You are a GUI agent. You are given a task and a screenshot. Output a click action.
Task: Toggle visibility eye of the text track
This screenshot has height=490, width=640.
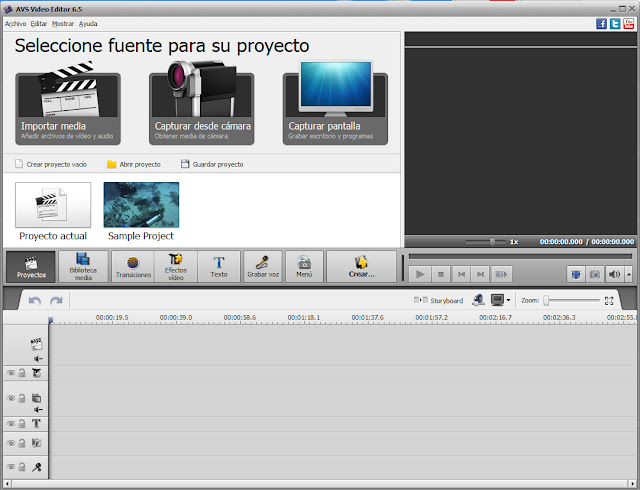(11, 423)
